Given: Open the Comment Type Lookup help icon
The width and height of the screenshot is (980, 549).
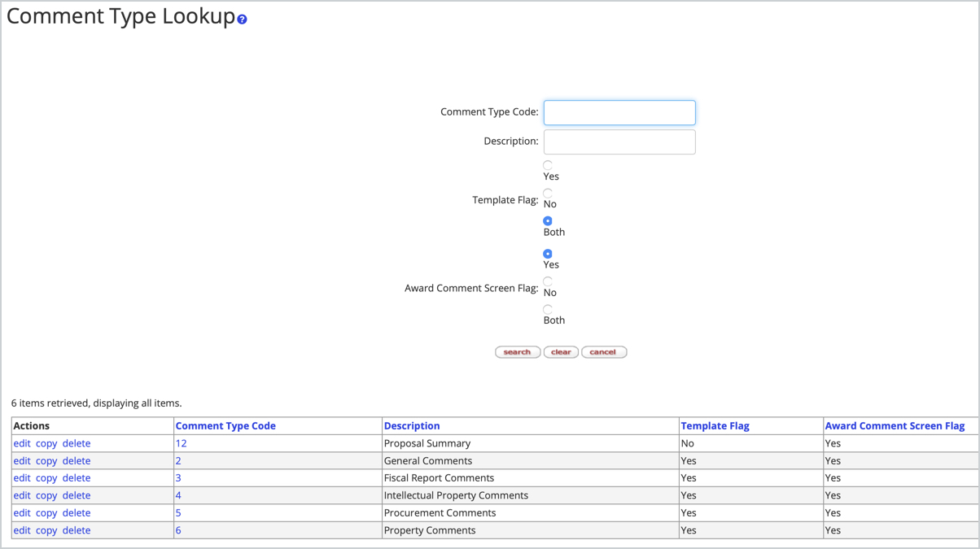Looking at the screenshot, I should pyautogui.click(x=242, y=20).
